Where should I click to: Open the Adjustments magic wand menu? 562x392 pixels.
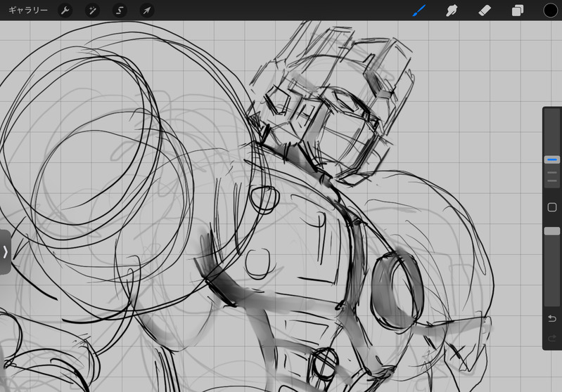[x=92, y=11]
